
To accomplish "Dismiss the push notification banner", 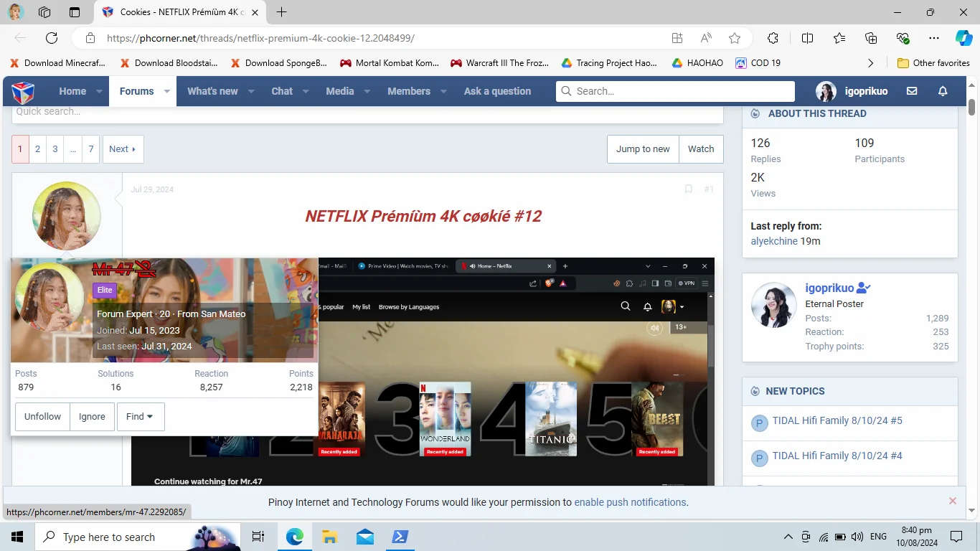I will [x=953, y=501].
